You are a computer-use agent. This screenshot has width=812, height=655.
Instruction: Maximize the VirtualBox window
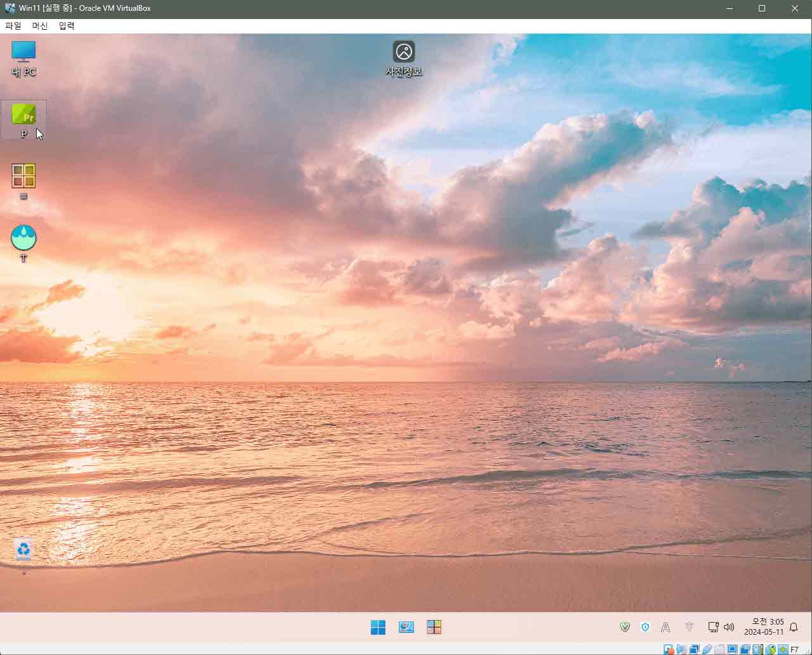tap(762, 8)
